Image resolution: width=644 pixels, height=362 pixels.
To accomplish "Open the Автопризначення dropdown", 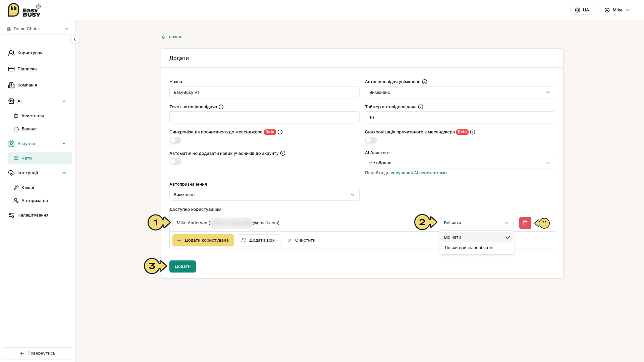I will 264,195.
